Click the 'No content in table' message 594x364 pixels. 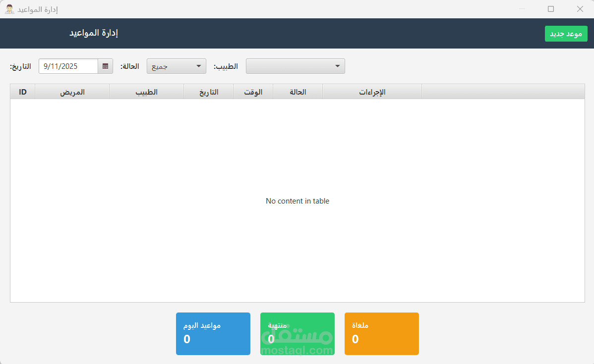pyautogui.click(x=297, y=201)
